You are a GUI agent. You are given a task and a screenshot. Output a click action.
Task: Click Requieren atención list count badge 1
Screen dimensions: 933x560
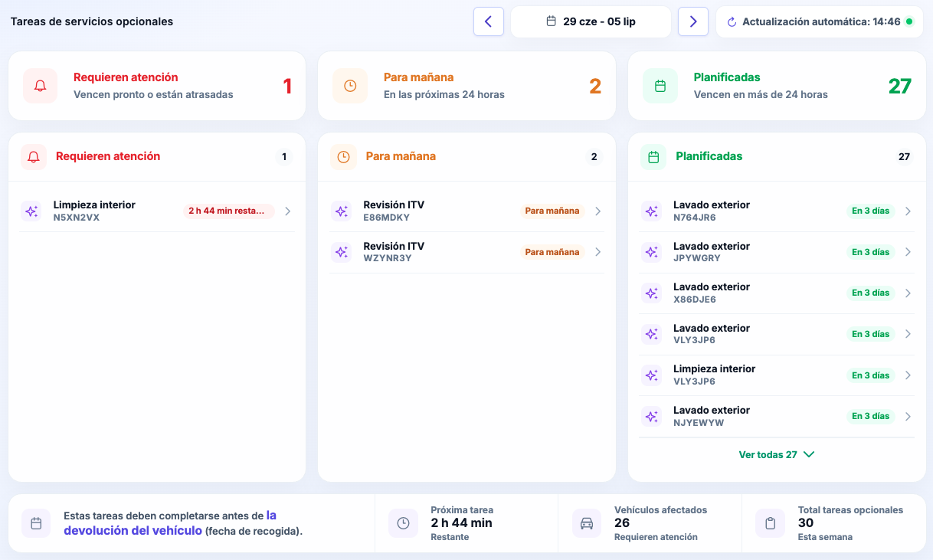coord(284,157)
